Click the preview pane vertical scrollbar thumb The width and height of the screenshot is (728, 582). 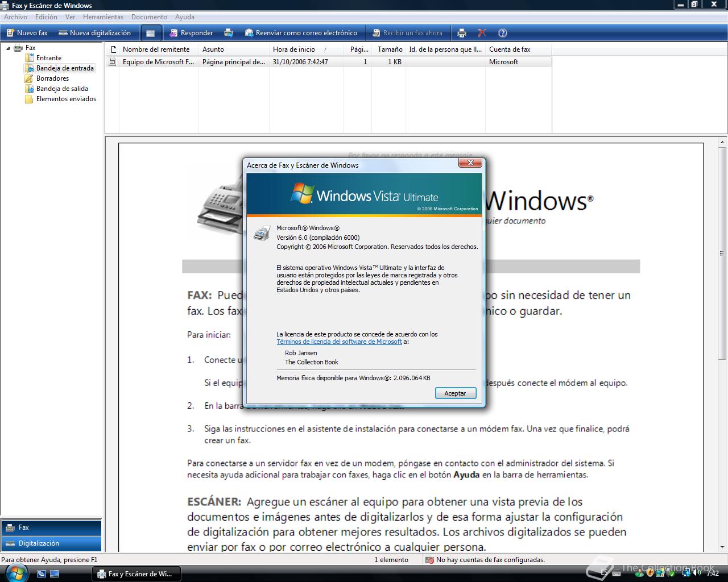[723, 253]
